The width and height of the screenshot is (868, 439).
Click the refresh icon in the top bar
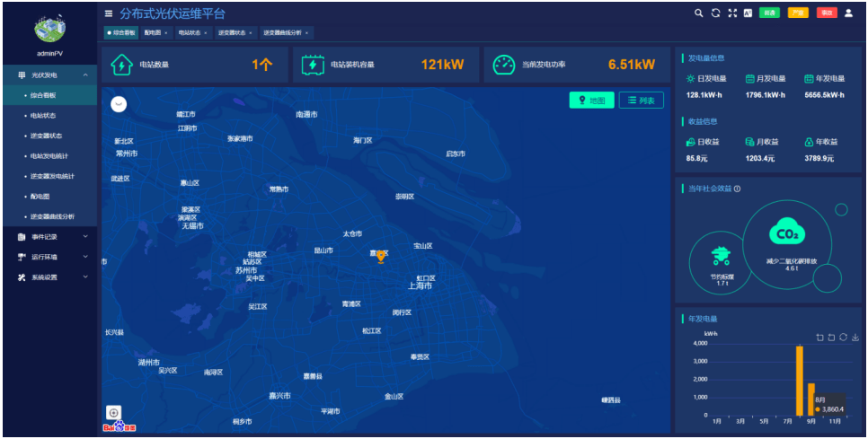coord(715,13)
